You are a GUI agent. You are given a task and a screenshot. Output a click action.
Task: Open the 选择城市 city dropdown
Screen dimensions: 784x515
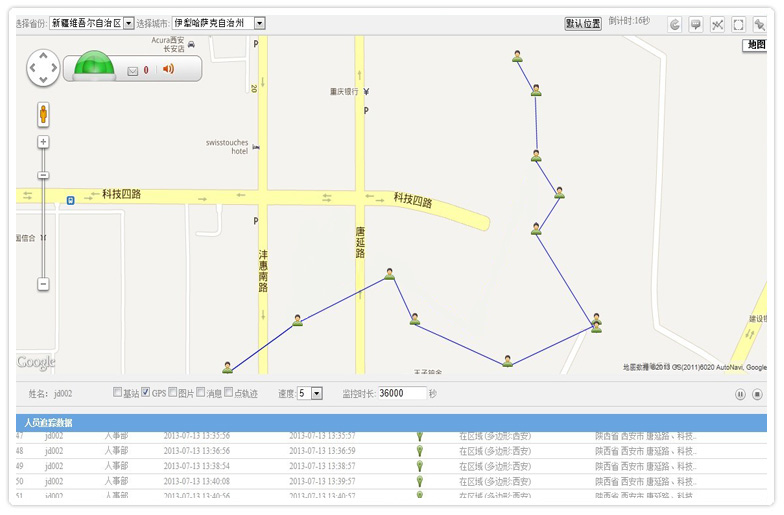click(259, 23)
